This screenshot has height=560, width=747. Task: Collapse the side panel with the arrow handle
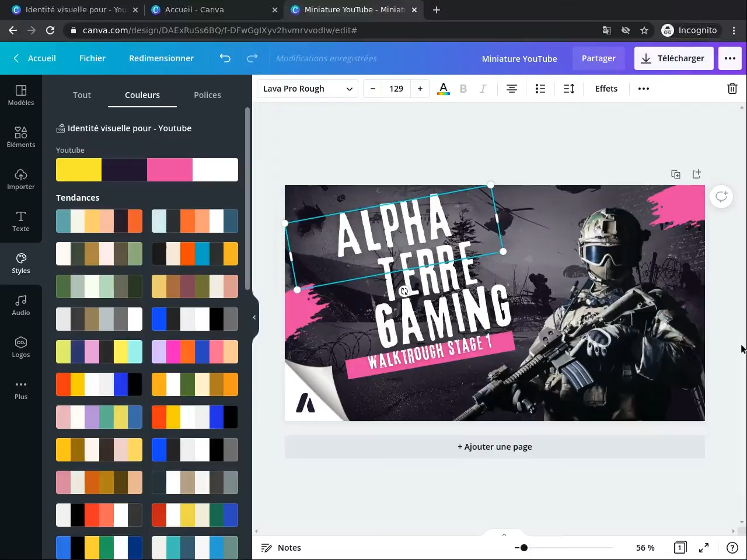pyautogui.click(x=254, y=317)
